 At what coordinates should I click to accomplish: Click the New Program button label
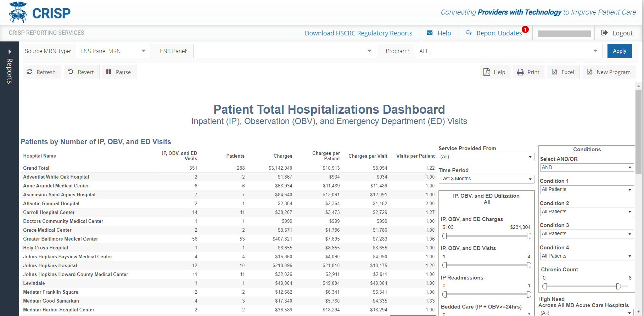point(614,72)
